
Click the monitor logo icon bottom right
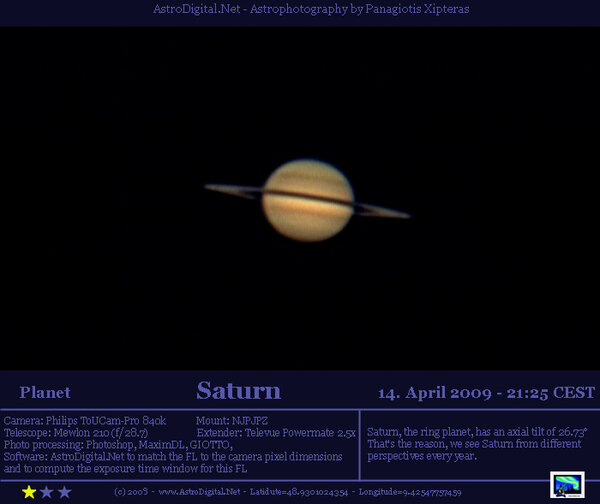coord(567,485)
